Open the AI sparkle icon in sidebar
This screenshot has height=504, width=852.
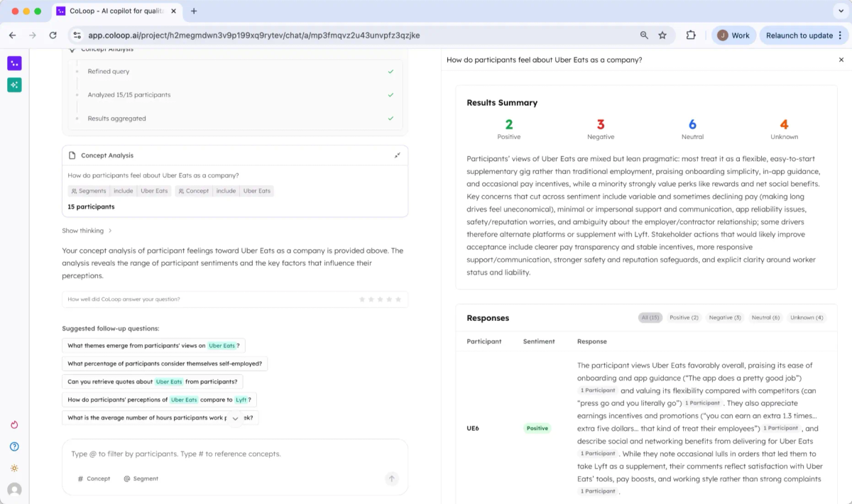pyautogui.click(x=14, y=85)
